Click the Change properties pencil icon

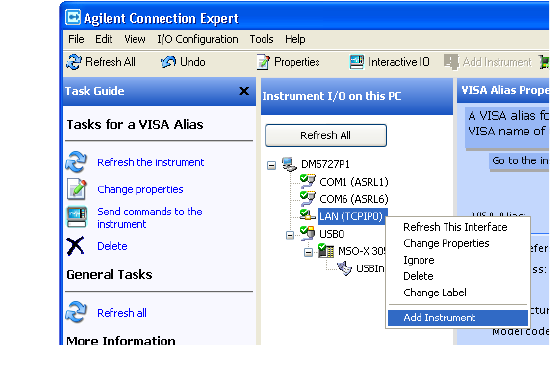[77, 189]
